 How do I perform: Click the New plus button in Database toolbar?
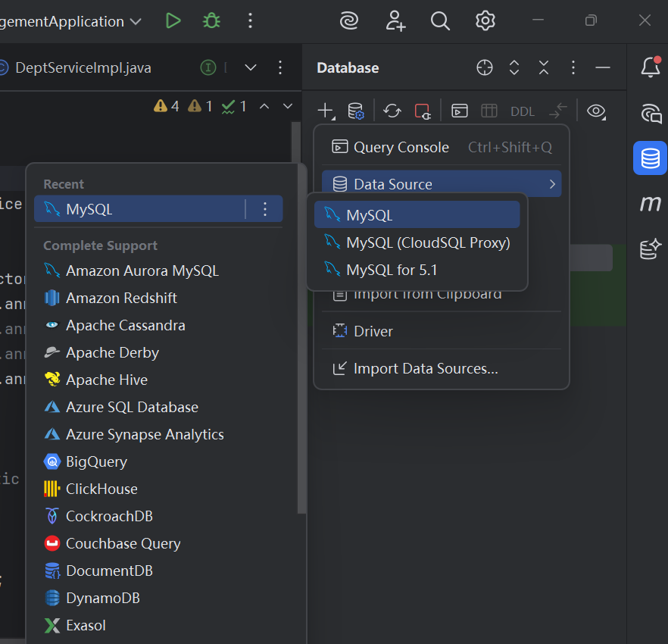pyautogui.click(x=326, y=111)
